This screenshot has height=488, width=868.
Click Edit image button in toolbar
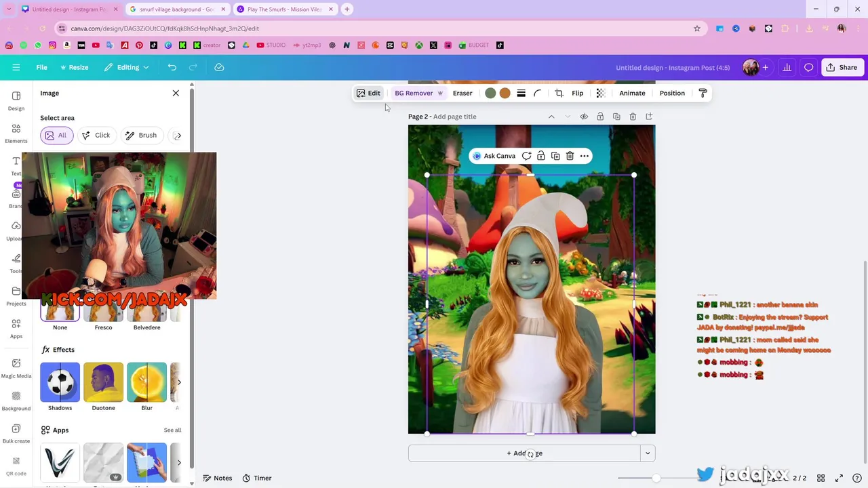[x=368, y=93]
